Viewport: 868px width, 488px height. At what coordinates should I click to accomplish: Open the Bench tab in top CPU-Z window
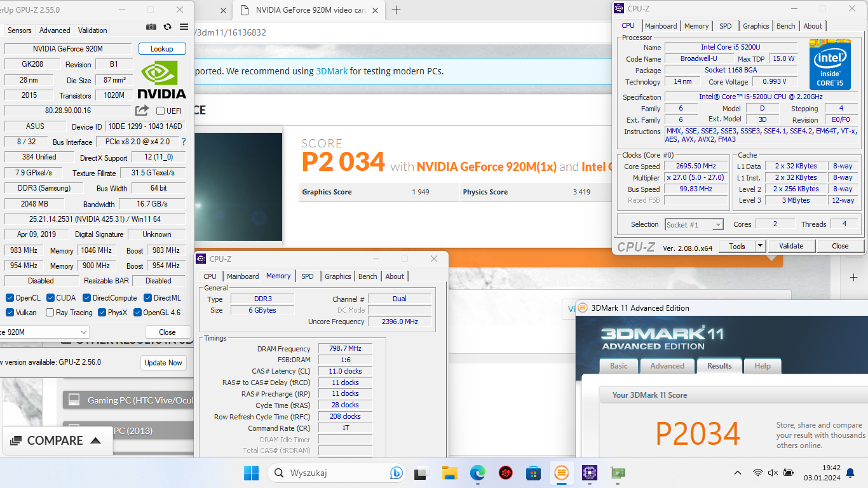(786, 26)
